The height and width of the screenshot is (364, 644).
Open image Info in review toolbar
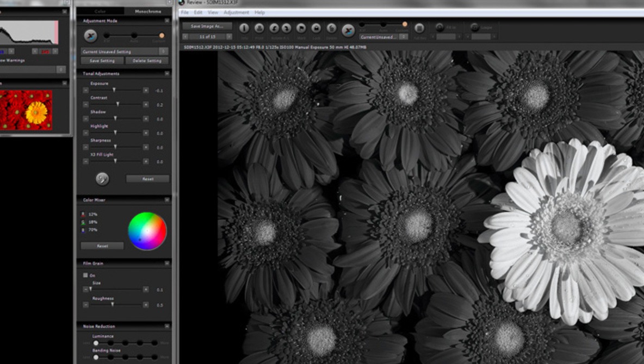[x=244, y=28]
